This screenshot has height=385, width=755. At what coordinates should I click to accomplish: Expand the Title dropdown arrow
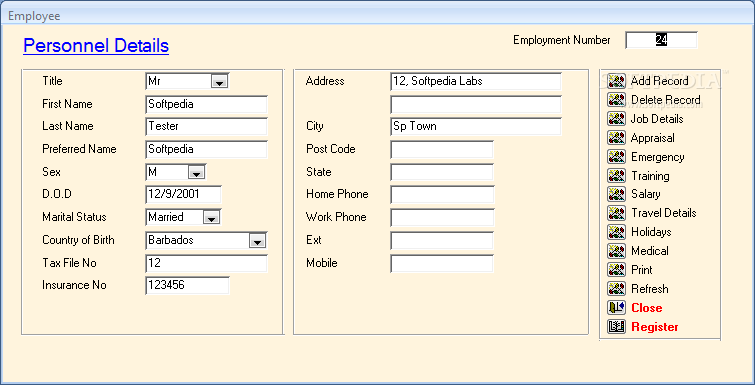point(220,82)
